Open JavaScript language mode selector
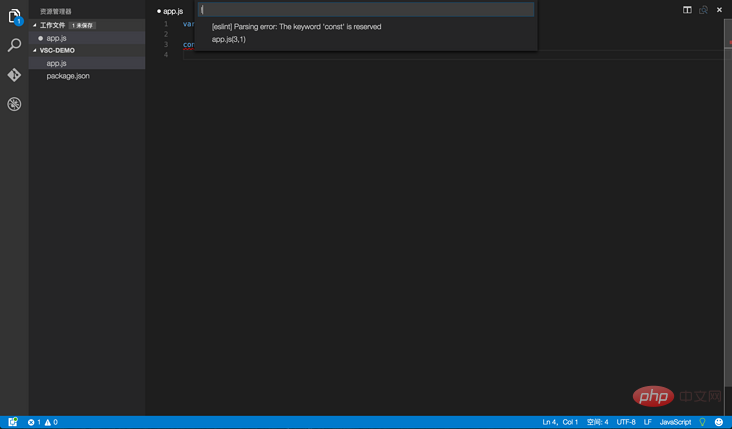Screen dimensions: 732x429 pyautogui.click(x=675, y=422)
